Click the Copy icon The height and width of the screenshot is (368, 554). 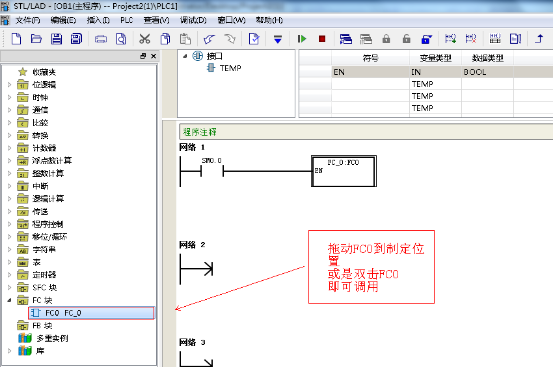(x=165, y=39)
